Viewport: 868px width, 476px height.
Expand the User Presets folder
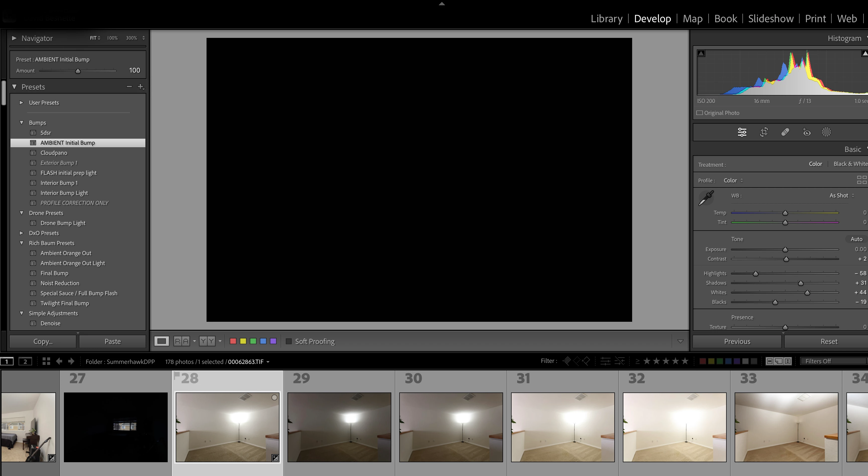(x=22, y=103)
